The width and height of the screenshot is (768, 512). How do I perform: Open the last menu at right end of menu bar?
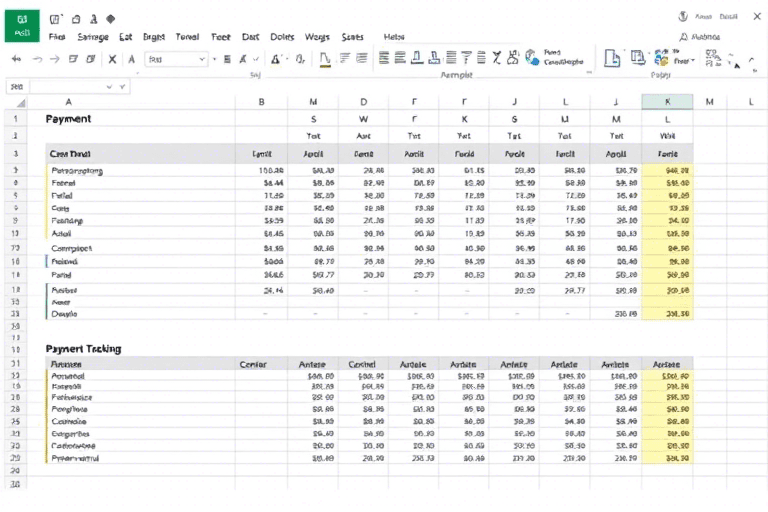(x=393, y=36)
